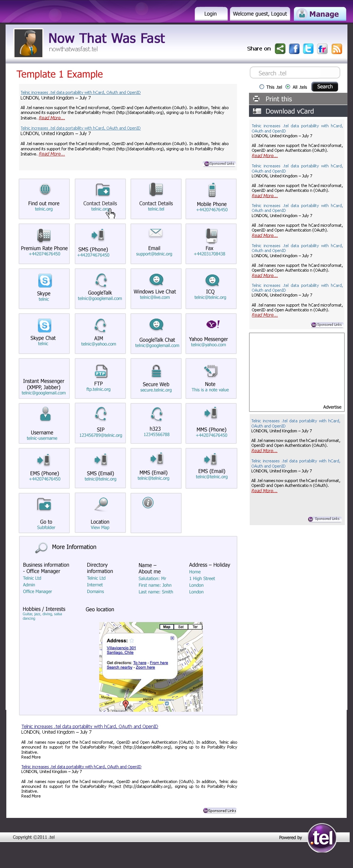
Task: Click the Secure Web padlock icon
Action: [156, 371]
